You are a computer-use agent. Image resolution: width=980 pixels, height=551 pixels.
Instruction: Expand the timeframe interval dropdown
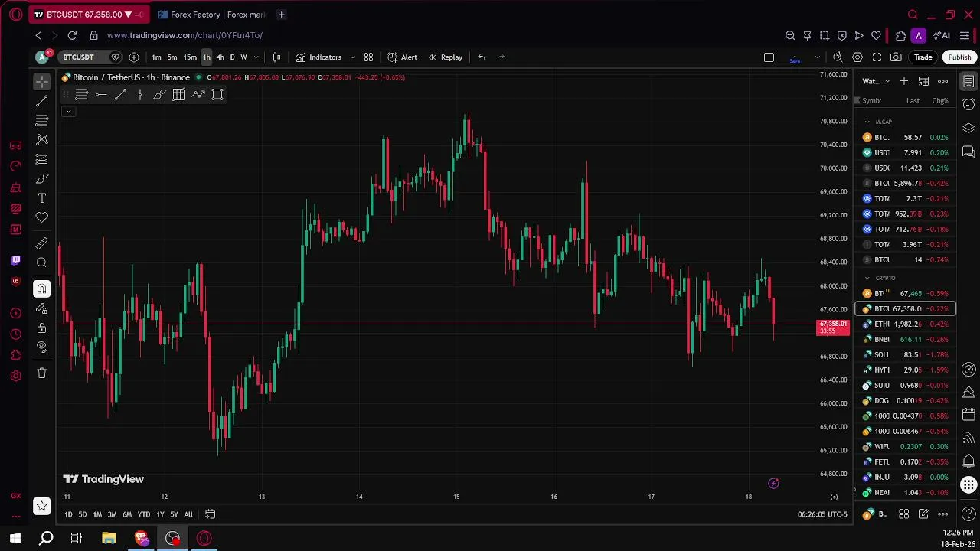click(256, 57)
